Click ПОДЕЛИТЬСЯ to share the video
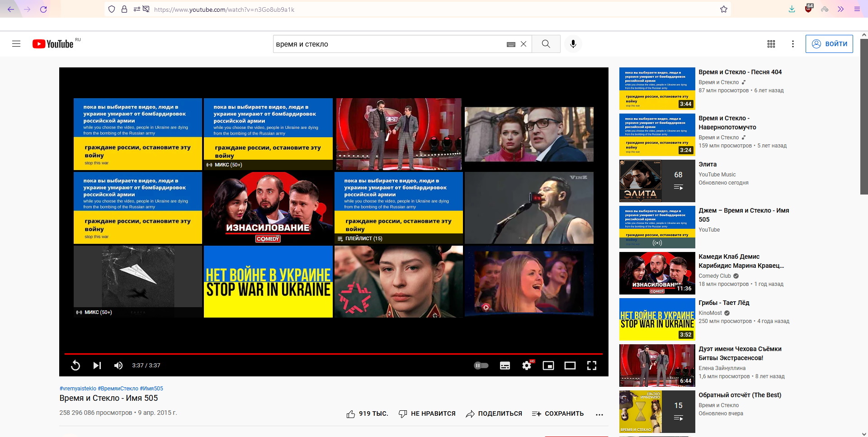Screen dimensions: 868x437 (x=494, y=414)
